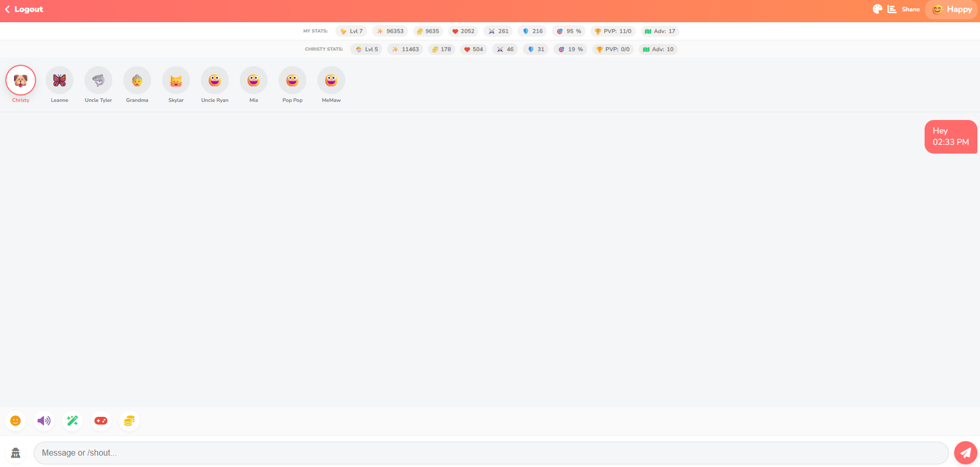Click Christy's 178 coins badge
Screen dimensions: 980x467
point(442,49)
